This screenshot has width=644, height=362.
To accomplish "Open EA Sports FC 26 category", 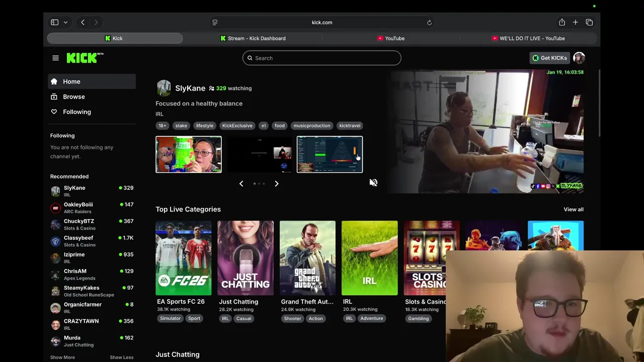I will tap(183, 258).
